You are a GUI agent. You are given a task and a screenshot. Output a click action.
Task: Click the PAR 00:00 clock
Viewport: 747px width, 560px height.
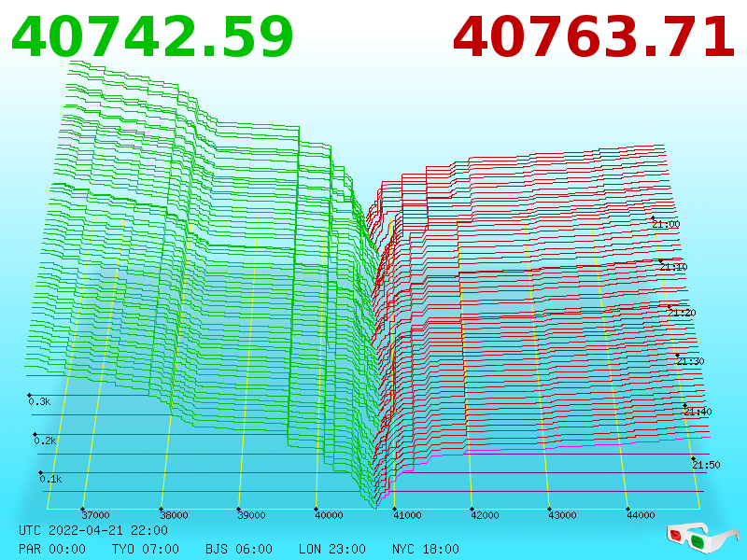click(x=52, y=549)
